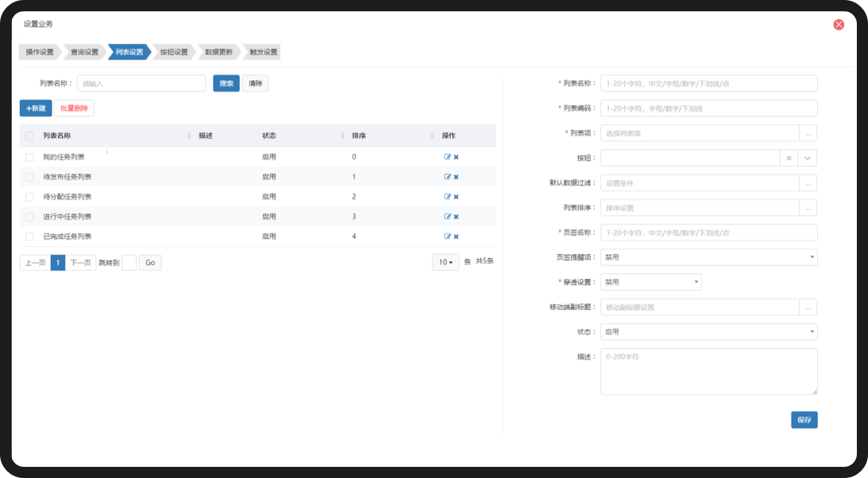Check the 待发布任务列表 row checkbox
The width and height of the screenshot is (868, 478).
(x=29, y=177)
